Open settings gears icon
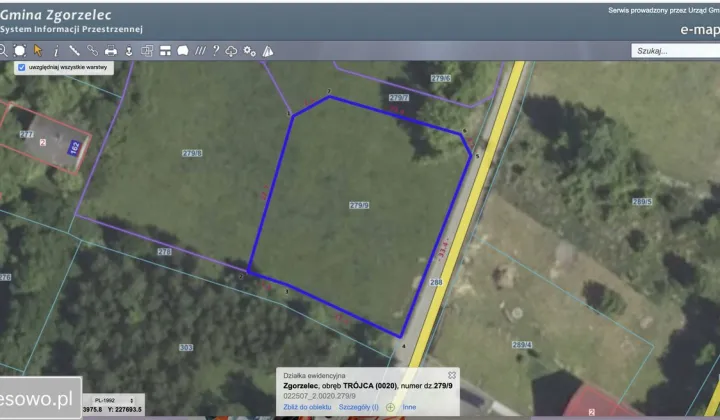The height and width of the screenshot is (420, 720). [x=249, y=51]
